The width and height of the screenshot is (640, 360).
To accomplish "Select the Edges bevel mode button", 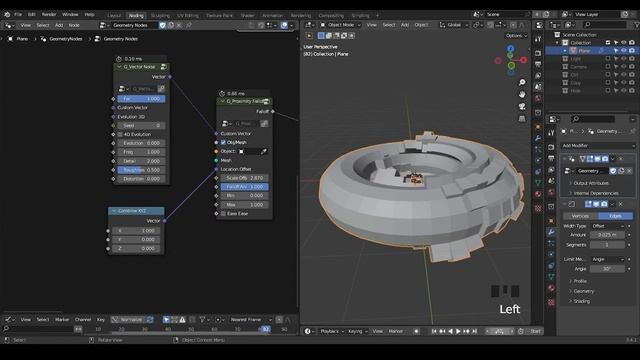I will 616,216.
